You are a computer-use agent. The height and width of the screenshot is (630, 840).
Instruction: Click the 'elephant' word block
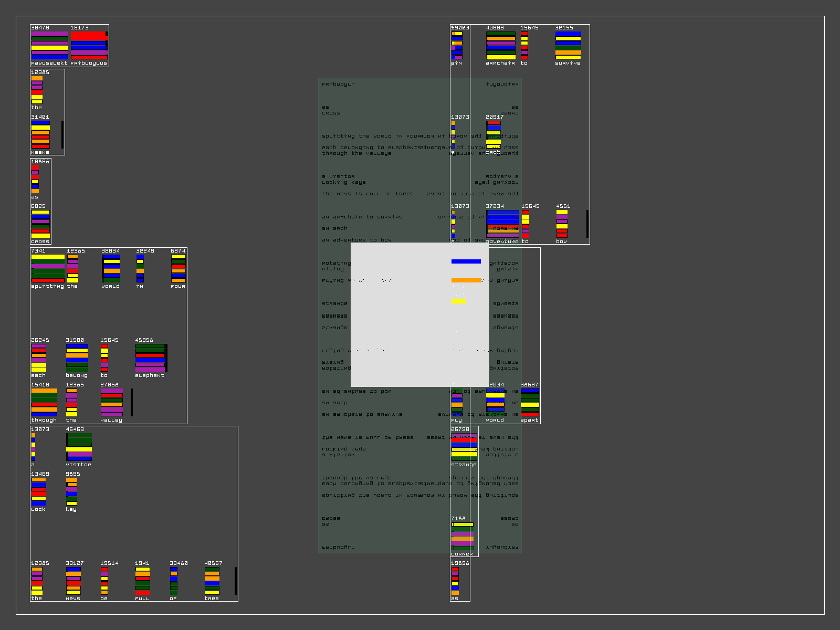pos(150,358)
